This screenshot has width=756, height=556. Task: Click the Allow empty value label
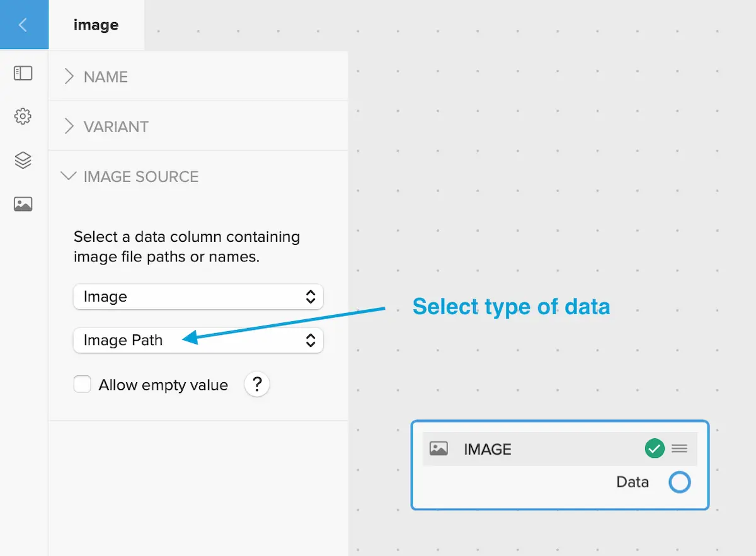tap(163, 385)
